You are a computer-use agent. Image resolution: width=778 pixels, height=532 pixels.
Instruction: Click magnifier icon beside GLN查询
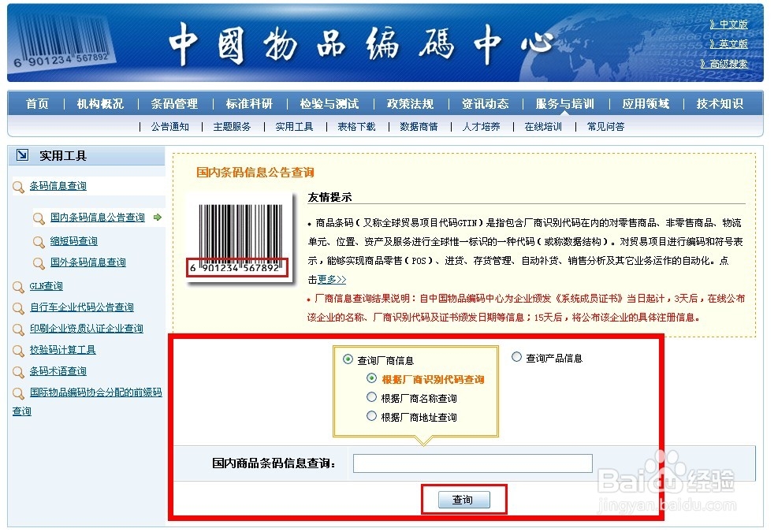pos(18,288)
